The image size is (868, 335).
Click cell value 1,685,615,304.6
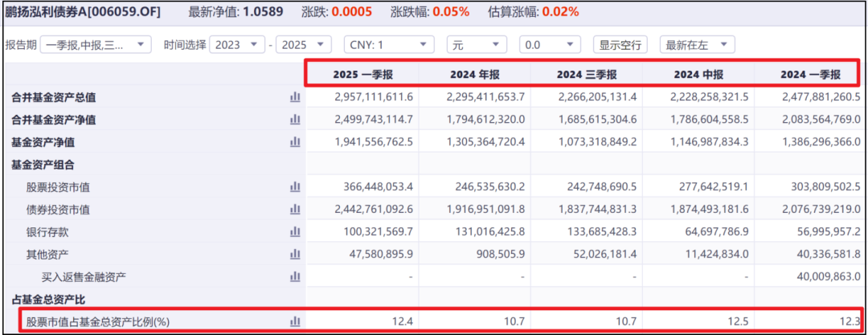[x=597, y=120]
